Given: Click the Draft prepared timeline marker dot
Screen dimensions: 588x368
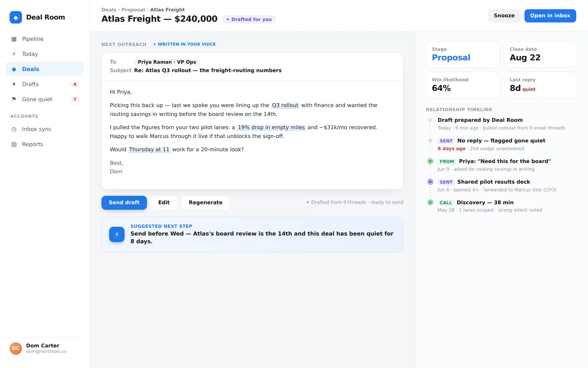Looking at the screenshot, I should click(x=430, y=120).
